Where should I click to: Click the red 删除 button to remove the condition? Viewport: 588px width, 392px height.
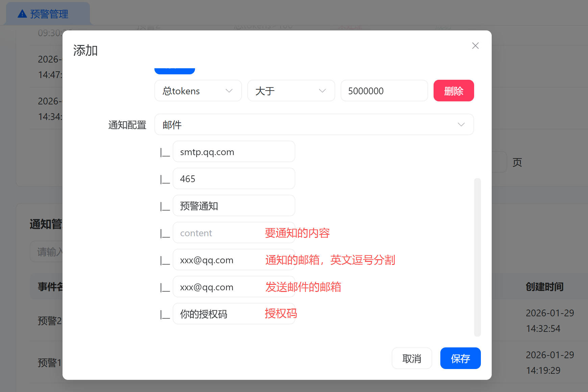coord(454,91)
